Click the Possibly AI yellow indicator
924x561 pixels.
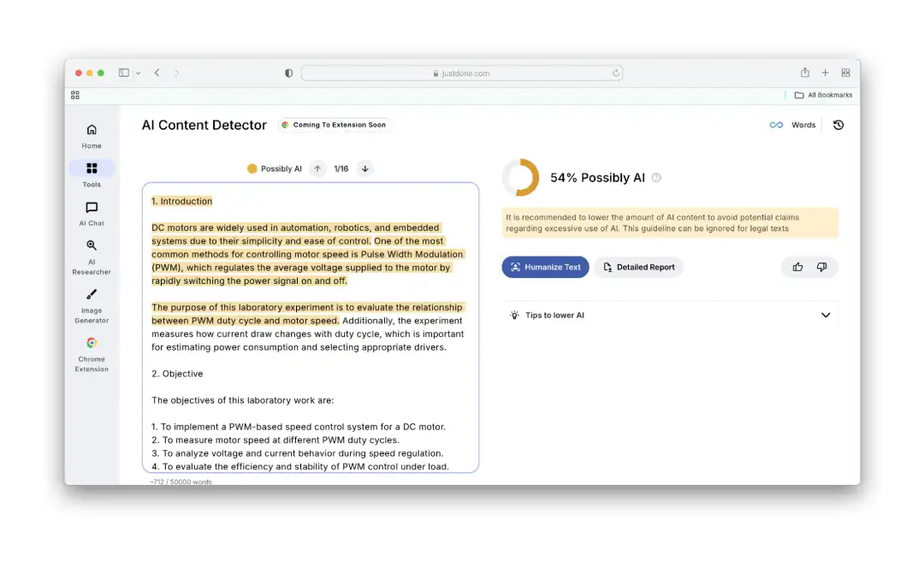click(252, 168)
